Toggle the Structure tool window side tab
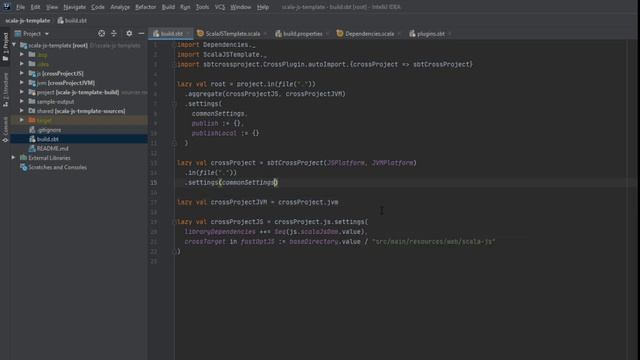Screen dimensions: 640x360 [5, 90]
